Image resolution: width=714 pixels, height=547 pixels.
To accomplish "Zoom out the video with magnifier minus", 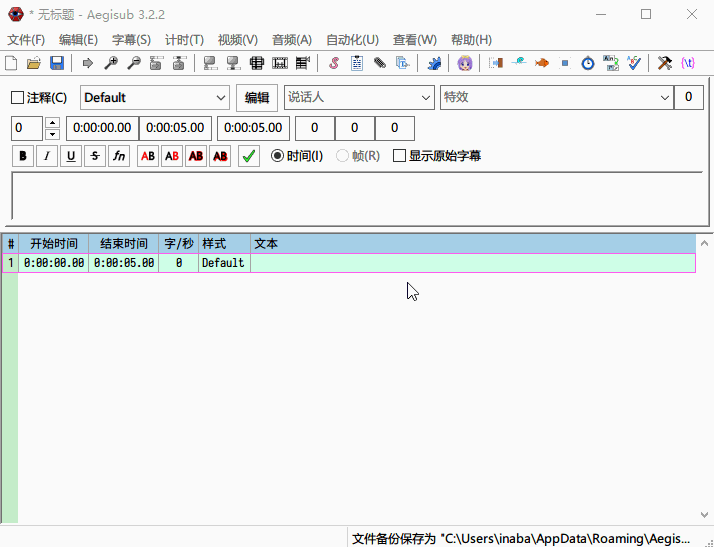I will [133, 63].
